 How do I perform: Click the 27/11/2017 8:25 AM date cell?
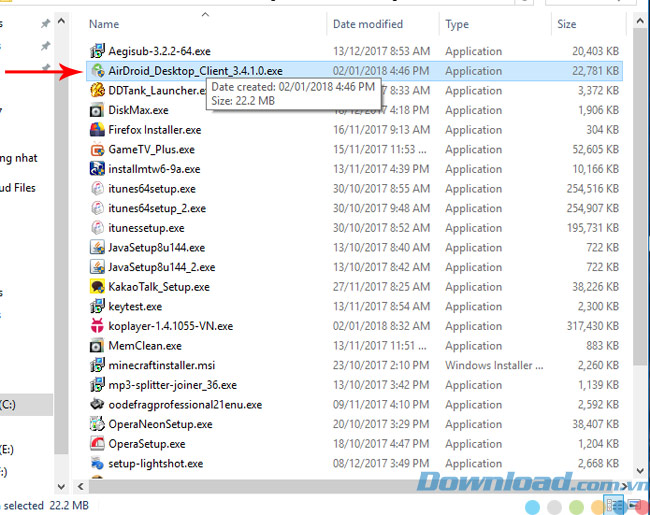(381, 287)
